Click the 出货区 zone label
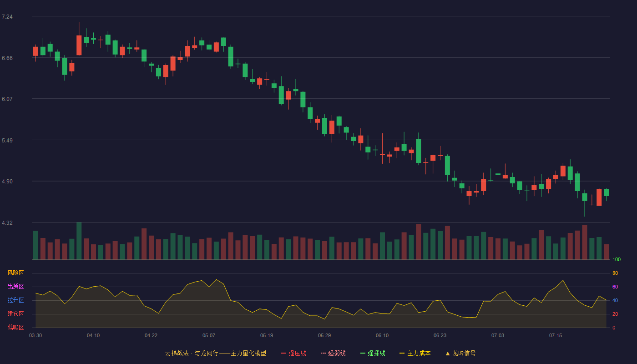637x364 pixels. tap(15, 287)
